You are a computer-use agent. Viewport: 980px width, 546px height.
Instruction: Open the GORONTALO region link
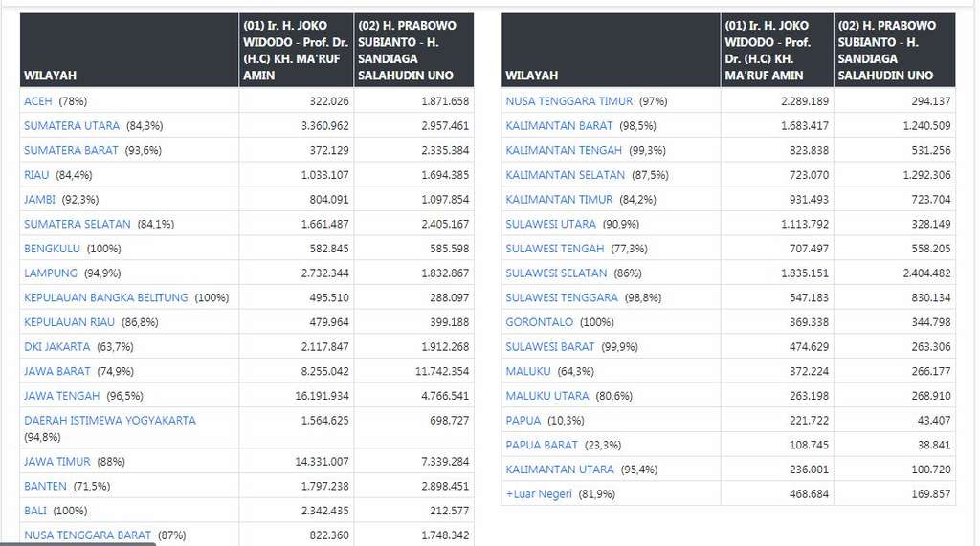point(540,322)
